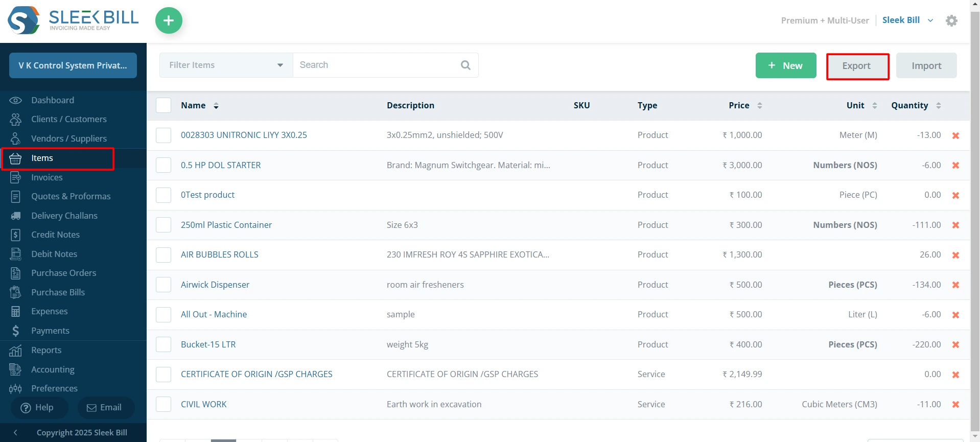Sort by Quantity column arrows
This screenshot has width=980, height=442.
point(939,106)
